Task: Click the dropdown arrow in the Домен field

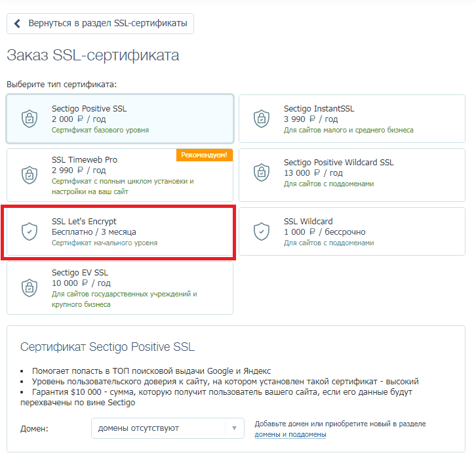Action: click(234, 428)
